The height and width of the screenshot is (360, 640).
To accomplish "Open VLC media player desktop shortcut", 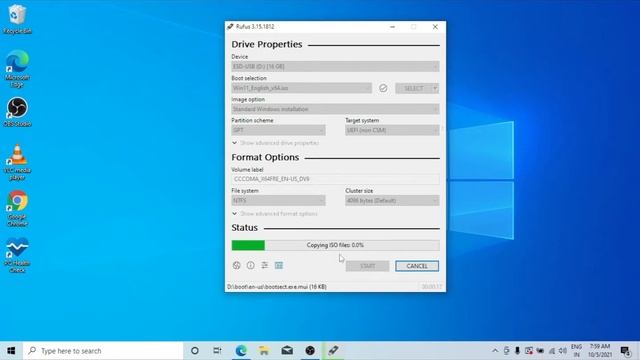I will (x=17, y=162).
